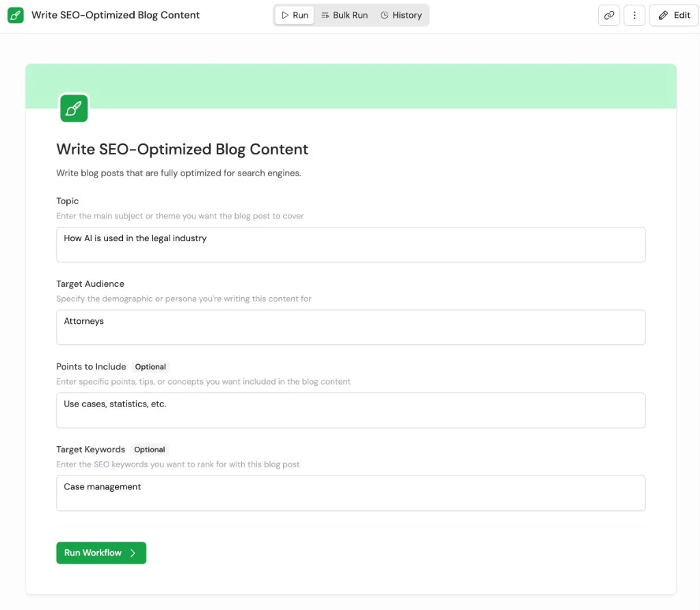Click the Edit button
The width and height of the screenshot is (700, 610).
(673, 14)
